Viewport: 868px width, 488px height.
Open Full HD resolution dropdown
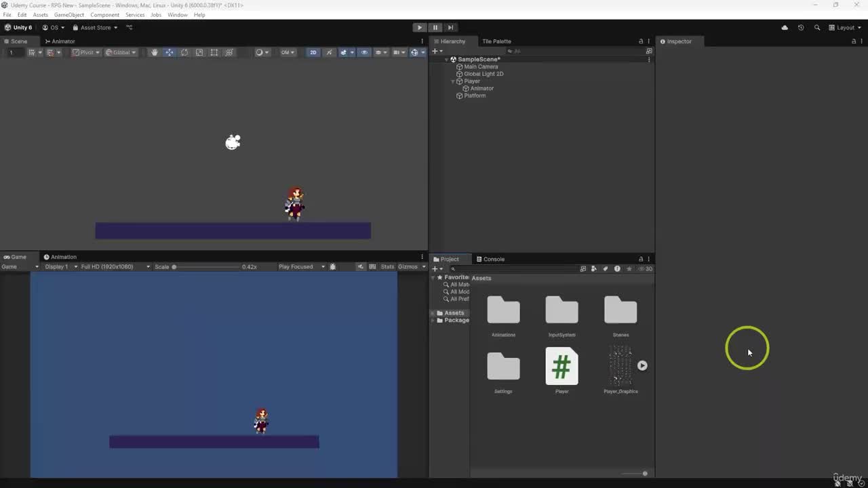point(115,267)
